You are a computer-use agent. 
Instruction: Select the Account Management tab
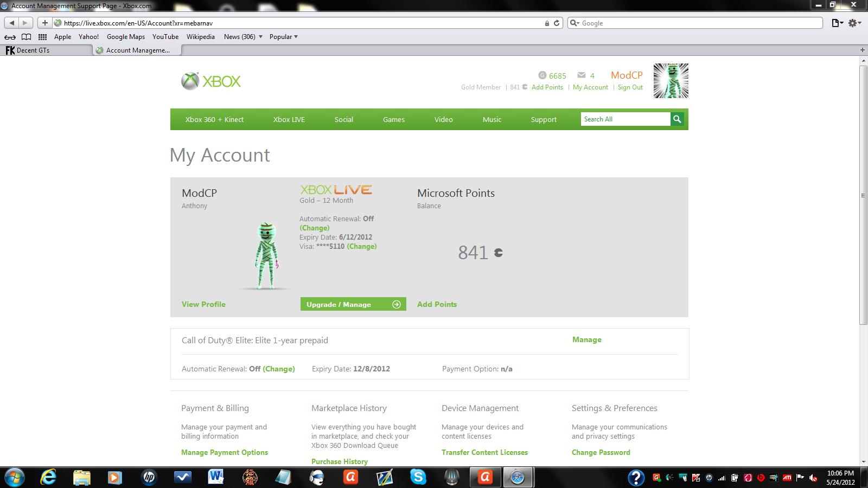(x=137, y=50)
